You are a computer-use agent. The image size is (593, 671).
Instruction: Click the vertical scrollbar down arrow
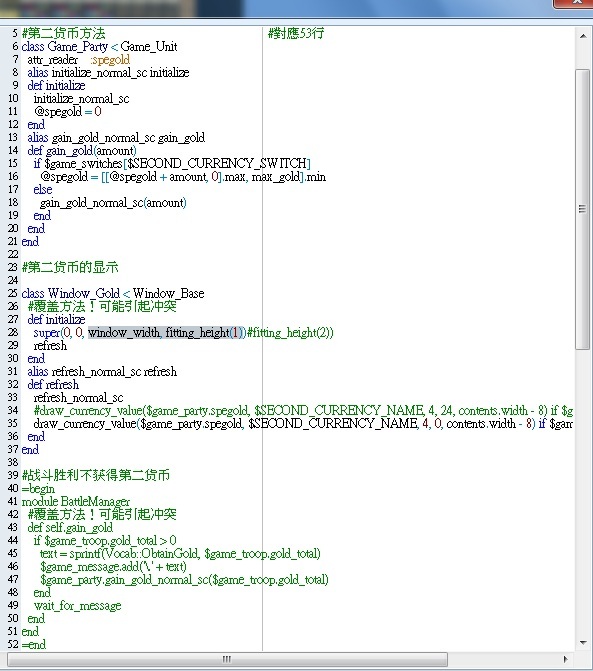[x=583, y=642]
